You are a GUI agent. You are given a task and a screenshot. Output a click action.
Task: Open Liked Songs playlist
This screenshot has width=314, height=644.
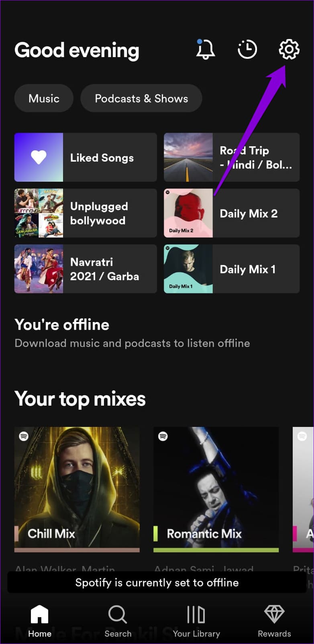click(x=86, y=157)
